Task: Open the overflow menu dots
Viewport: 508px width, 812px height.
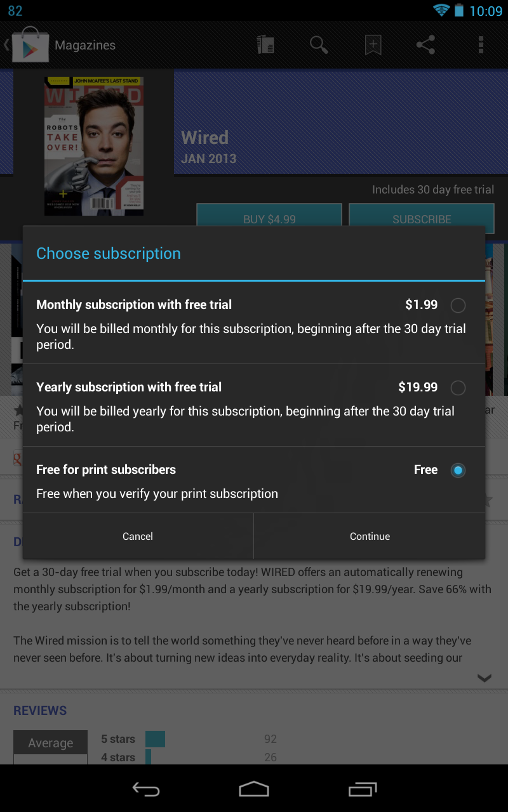Action: click(x=481, y=44)
